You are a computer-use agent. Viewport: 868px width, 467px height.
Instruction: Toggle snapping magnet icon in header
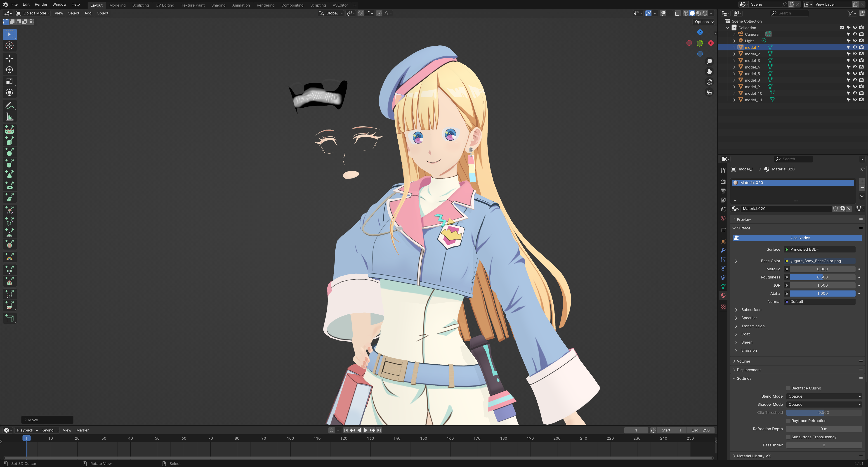tap(361, 14)
